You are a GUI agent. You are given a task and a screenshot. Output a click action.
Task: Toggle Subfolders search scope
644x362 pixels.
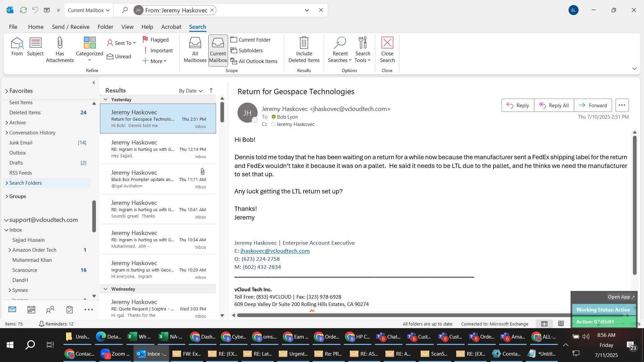(x=247, y=50)
